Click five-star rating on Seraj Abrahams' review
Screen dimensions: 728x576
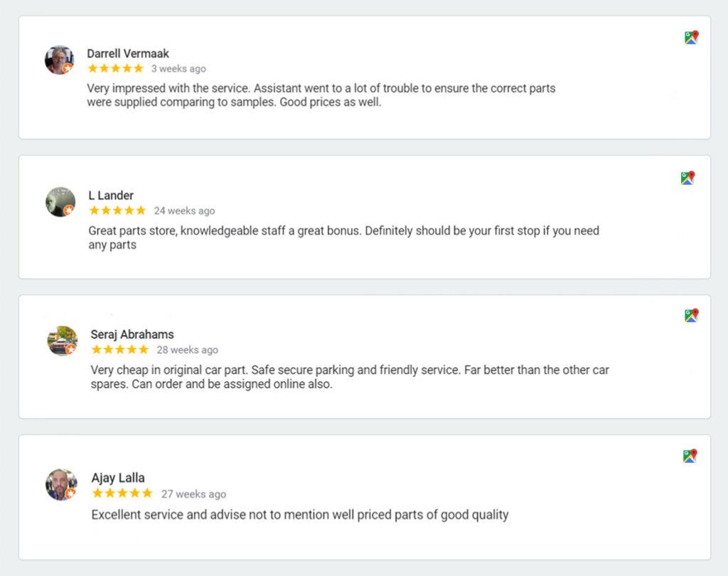(120, 350)
